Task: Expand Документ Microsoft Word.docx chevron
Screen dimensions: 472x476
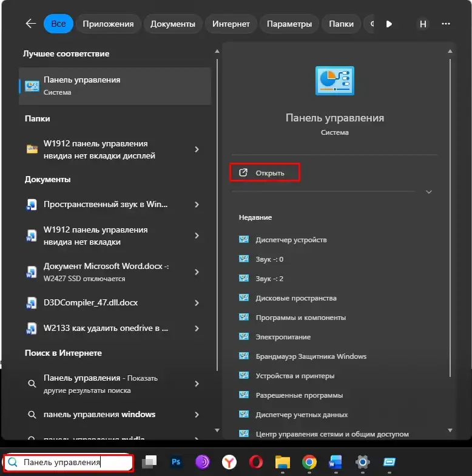Action: point(197,272)
